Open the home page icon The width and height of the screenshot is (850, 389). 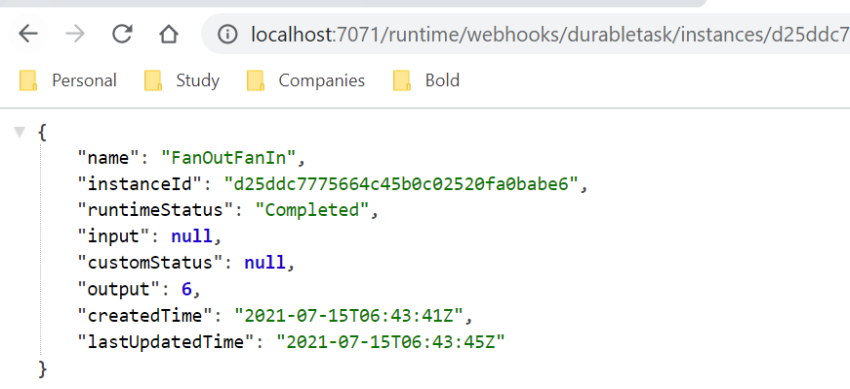169,35
